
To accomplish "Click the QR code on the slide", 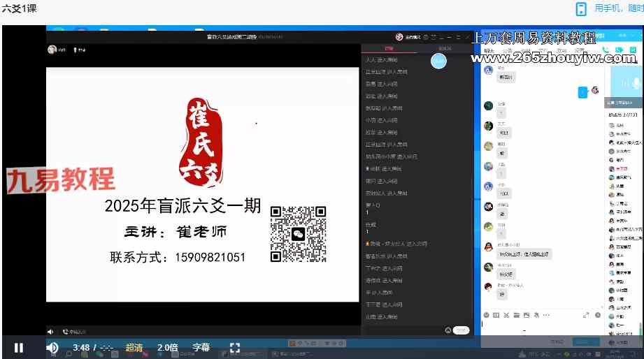I will 299,234.
